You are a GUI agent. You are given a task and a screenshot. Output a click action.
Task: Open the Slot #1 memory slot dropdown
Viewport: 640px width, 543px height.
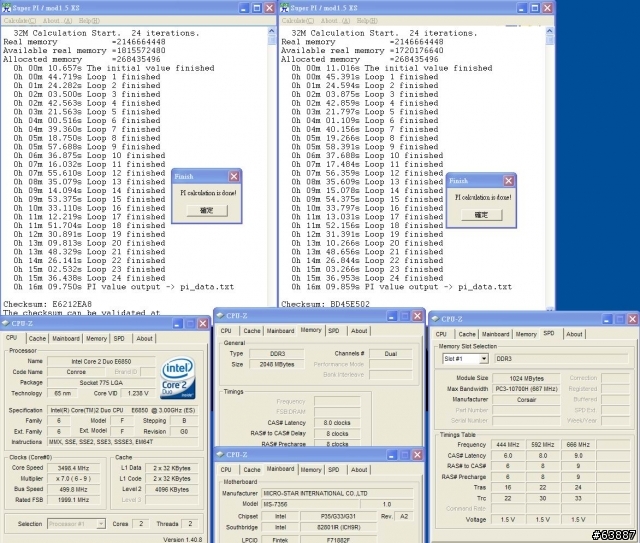click(x=484, y=358)
